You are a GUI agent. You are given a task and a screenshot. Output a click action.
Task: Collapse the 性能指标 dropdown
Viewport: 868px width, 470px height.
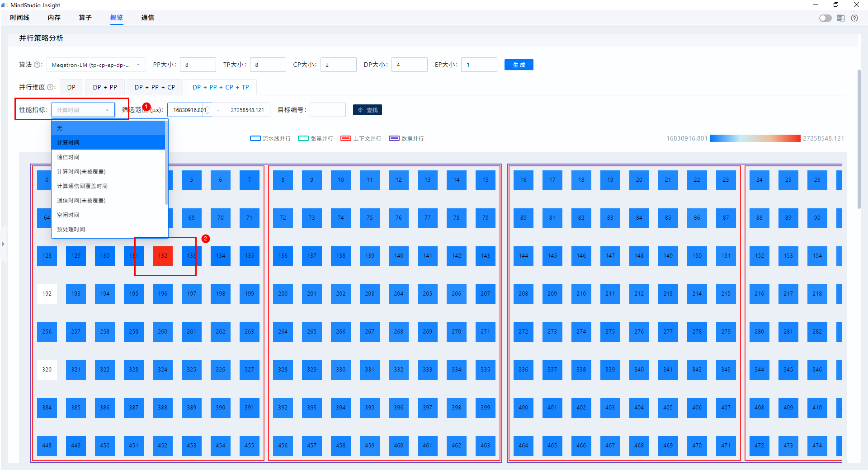pyautogui.click(x=83, y=110)
